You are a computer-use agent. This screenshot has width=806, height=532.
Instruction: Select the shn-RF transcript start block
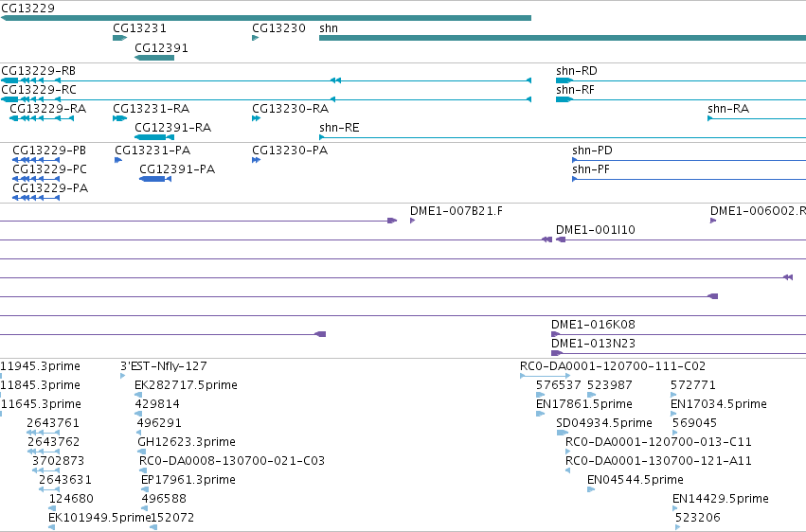click(x=564, y=99)
